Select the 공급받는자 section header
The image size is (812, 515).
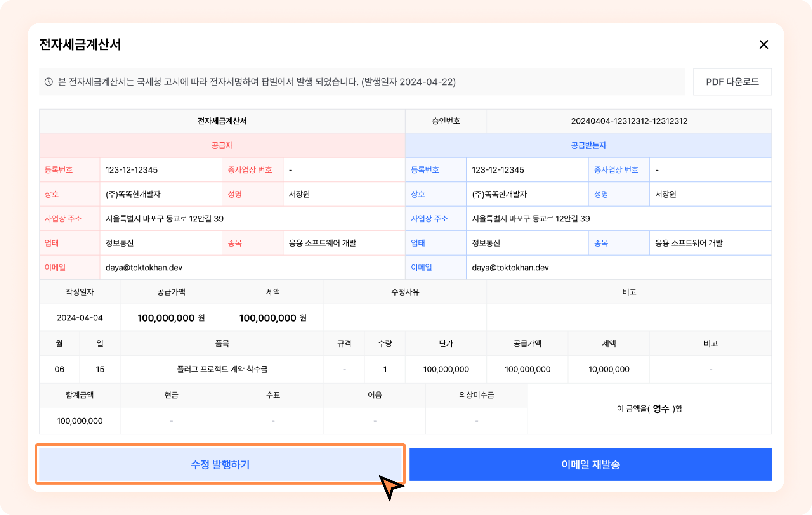pos(588,145)
